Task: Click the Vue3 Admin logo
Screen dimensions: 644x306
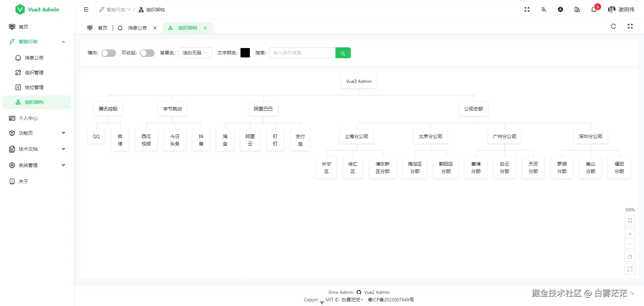Action: [37, 9]
